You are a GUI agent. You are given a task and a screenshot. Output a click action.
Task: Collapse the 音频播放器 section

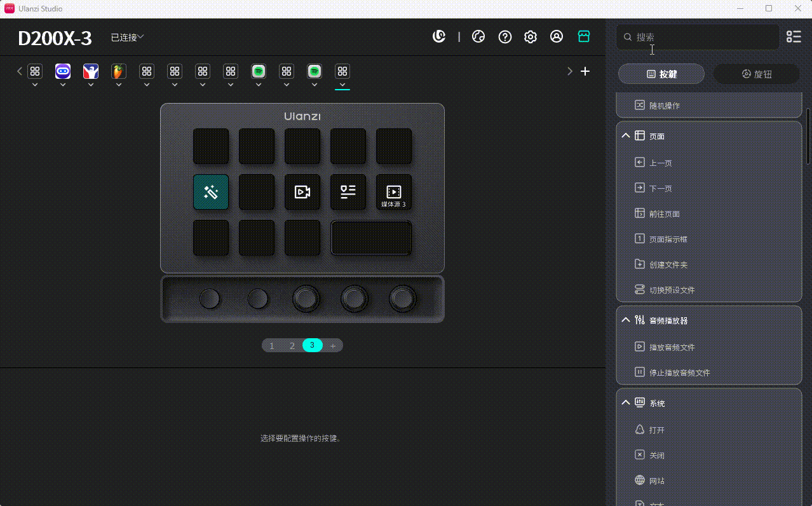point(626,320)
